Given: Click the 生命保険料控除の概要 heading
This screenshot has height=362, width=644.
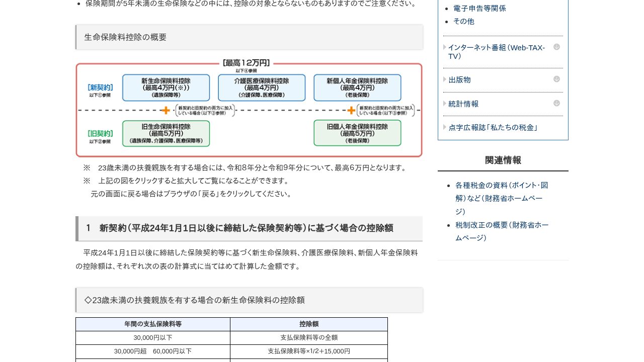Looking at the screenshot, I should [249, 37].
